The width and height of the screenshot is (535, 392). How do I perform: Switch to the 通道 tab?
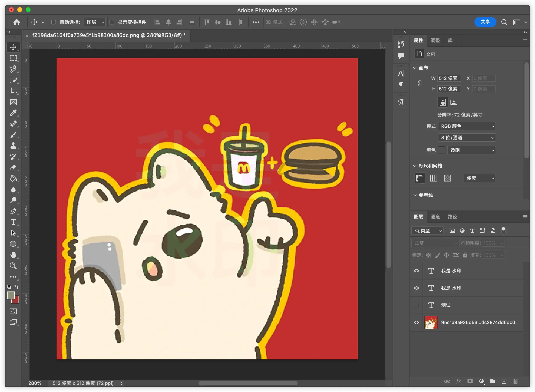(435, 217)
